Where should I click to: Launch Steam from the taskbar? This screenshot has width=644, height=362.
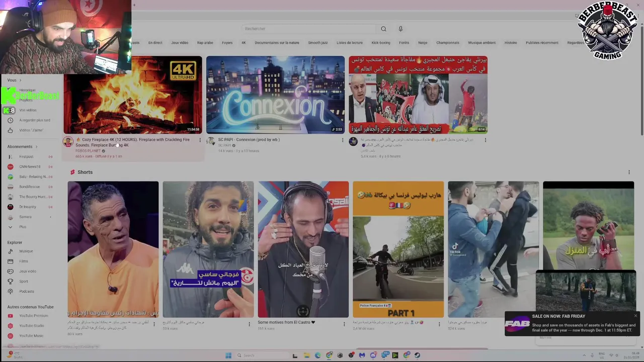click(417, 355)
